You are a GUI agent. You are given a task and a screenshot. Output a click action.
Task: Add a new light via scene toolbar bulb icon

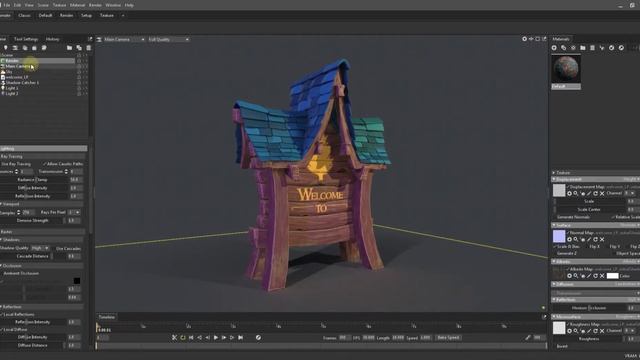[6, 48]
